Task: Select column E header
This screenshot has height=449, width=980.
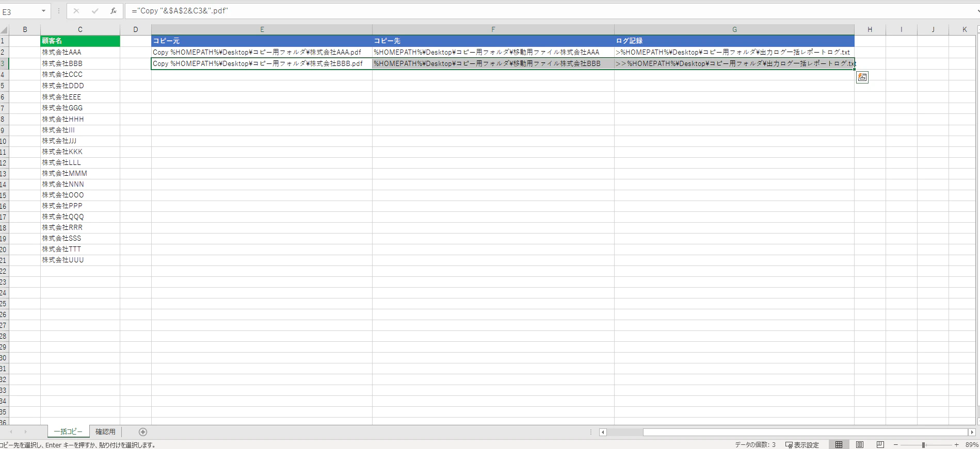Action: 262,30
